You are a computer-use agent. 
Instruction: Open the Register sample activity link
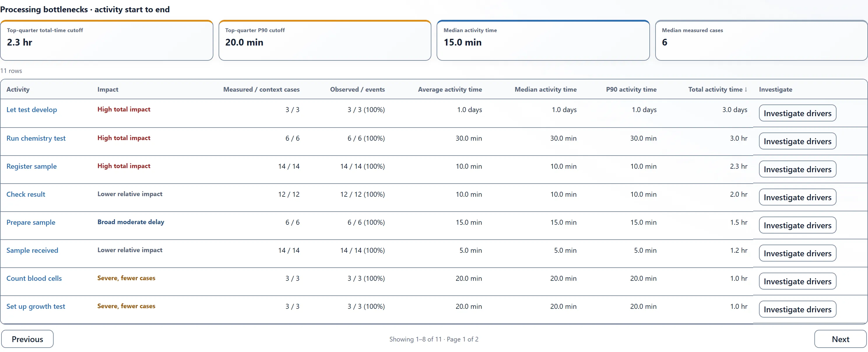click(x=32, y=166)
